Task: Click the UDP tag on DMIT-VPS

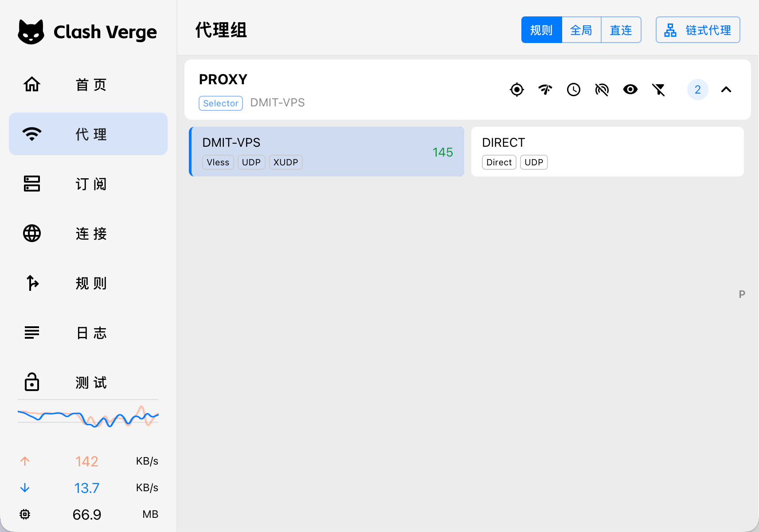Action: [251, 162]
